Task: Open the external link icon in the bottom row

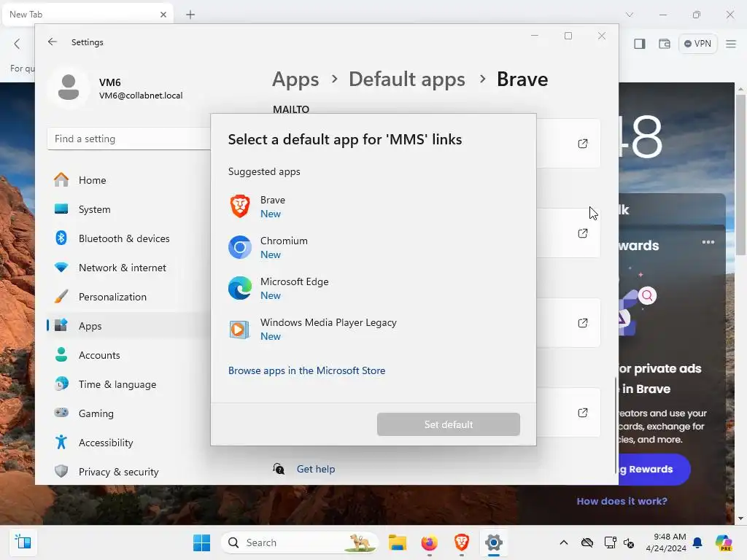Action: [x=583, y=413]
